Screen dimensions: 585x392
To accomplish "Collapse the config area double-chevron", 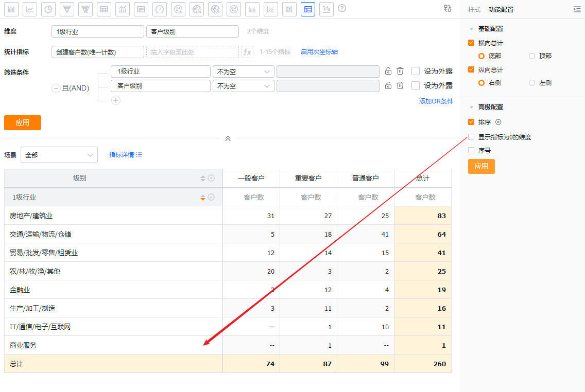I will pos(228,138).
